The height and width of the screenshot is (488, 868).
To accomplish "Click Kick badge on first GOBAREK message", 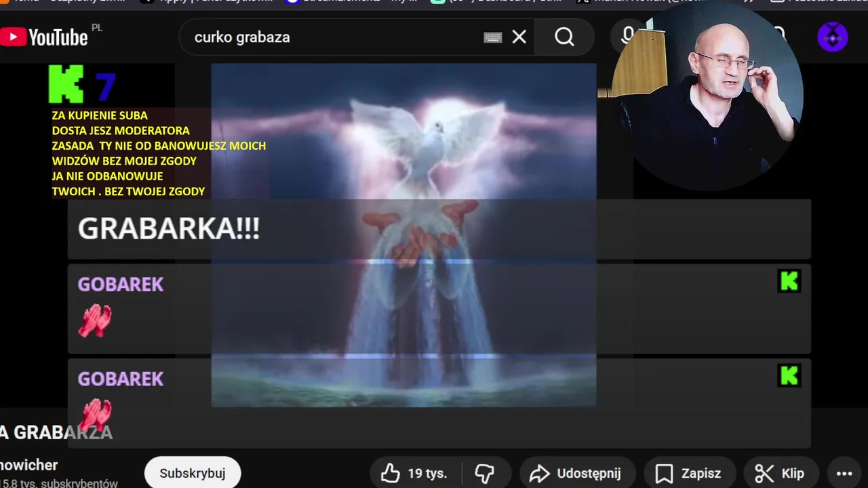I will [x=789, y=281].
